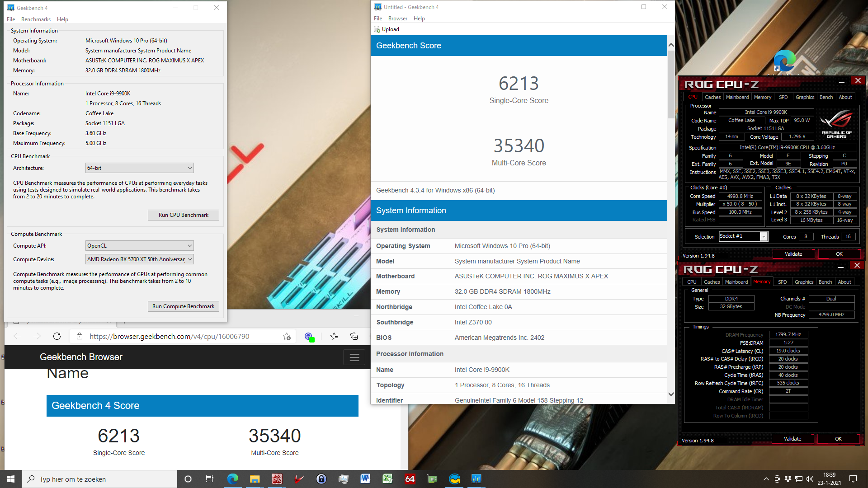This screenshot has height=488, width=868.
Task: Open File menu in Geekbench 4 window
Action: 11,19
